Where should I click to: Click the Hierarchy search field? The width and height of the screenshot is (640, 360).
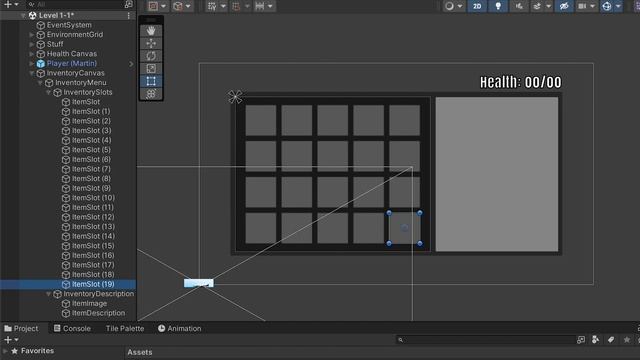coord(76,4)
